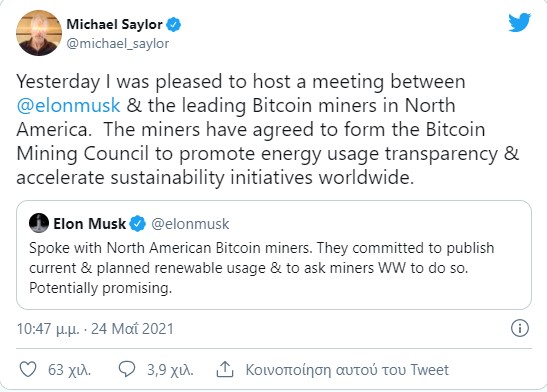Follow the @elonmusk mention in the tweet text
The height and width of the screenshot is (392, 547).
(x=68, y=105)
